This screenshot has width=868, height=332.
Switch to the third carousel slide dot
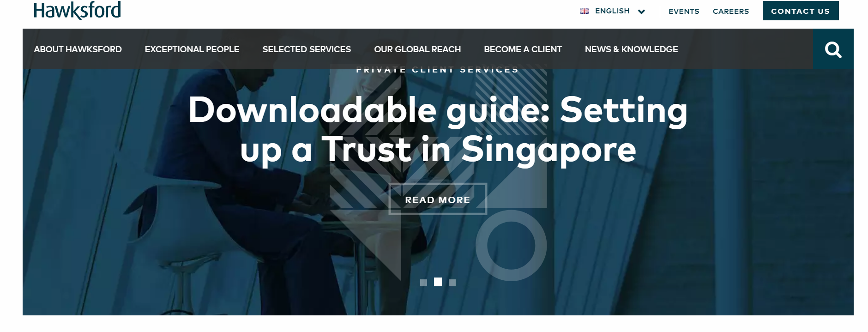452,283
